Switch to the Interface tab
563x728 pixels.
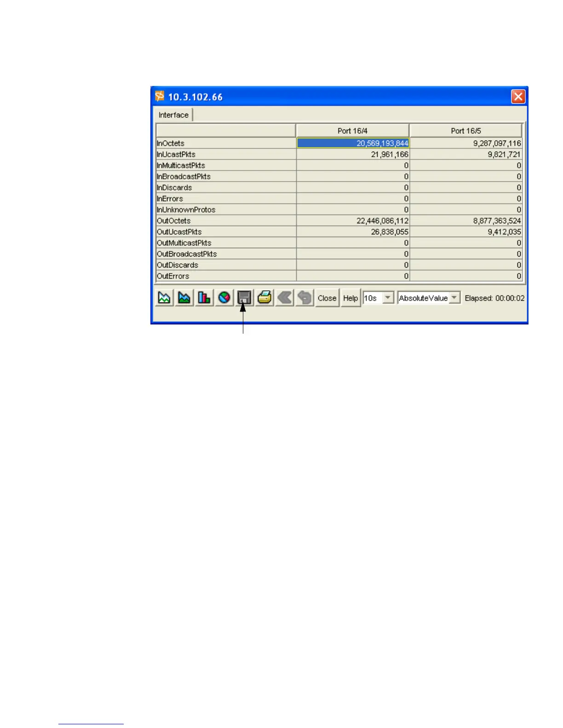[173, 115]
